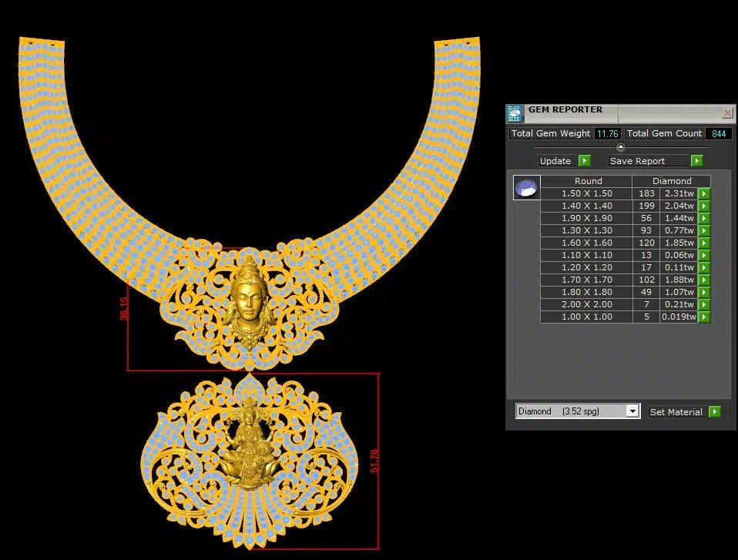The image size is (738, 560).
Task: Click the green arrow on 1.50 X 1.50 row
Action: [703, 194]
